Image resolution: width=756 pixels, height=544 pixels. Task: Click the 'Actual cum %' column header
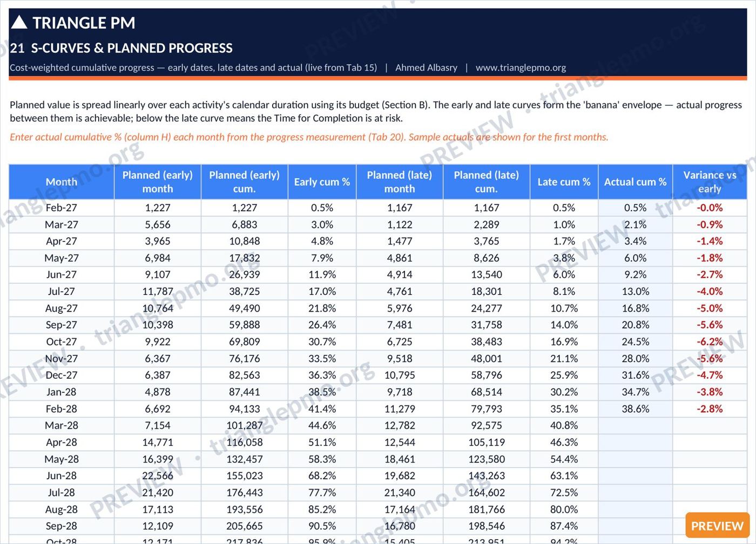point(635,182)
